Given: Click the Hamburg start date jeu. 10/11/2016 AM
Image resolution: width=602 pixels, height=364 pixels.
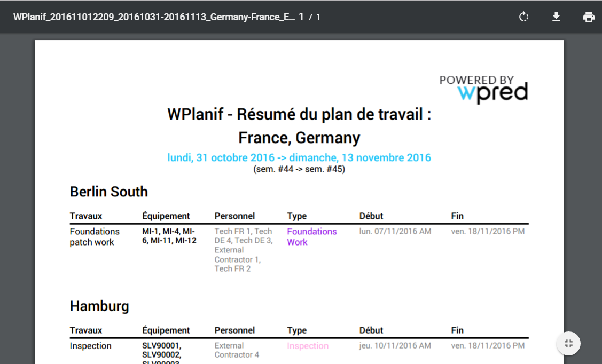Looking at the screenshot, I should coord(395,345).
